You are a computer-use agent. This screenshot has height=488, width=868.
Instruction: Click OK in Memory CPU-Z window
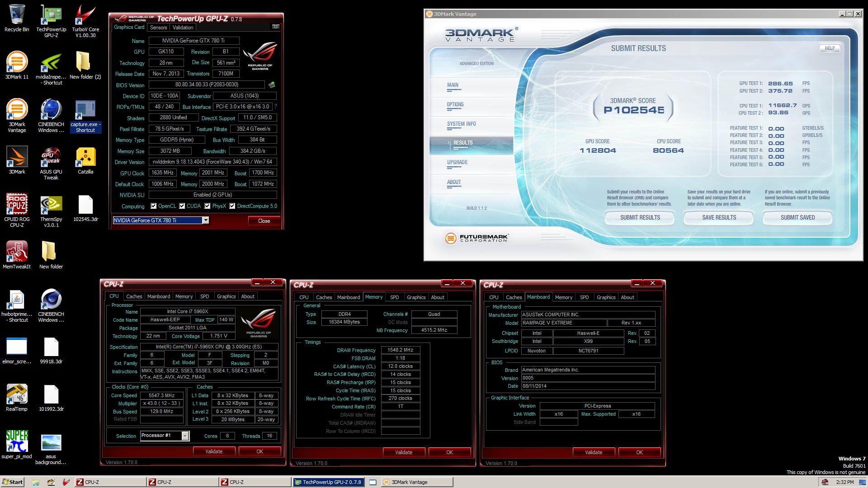tap(449, 452)
